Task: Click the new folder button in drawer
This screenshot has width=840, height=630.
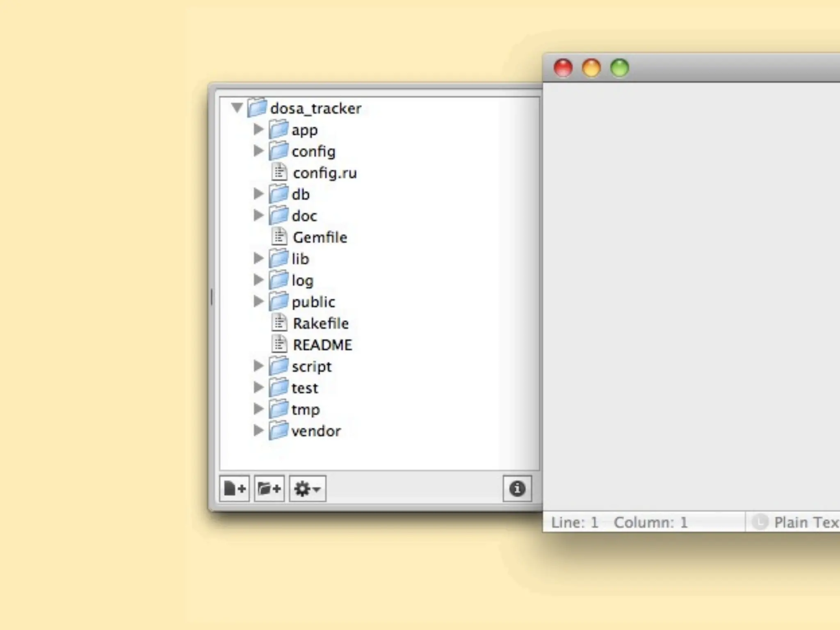Action: (269, 488)
